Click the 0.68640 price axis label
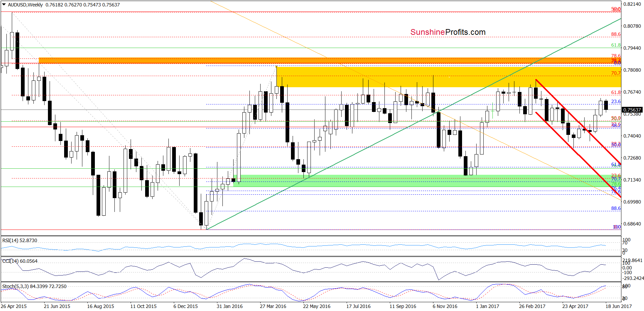This screenshot has height=311, width=644. point(632,224)
